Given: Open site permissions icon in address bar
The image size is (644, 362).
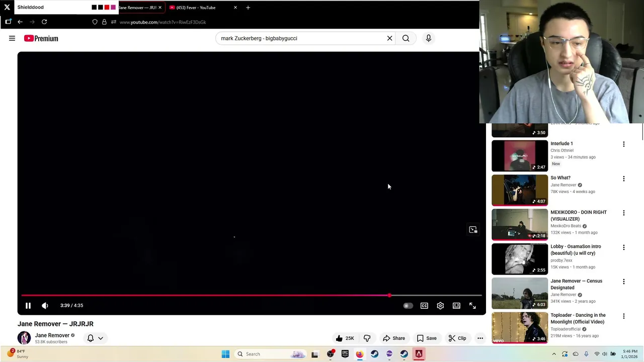Looking at the screenshot, I should click(x=113, y=22).
